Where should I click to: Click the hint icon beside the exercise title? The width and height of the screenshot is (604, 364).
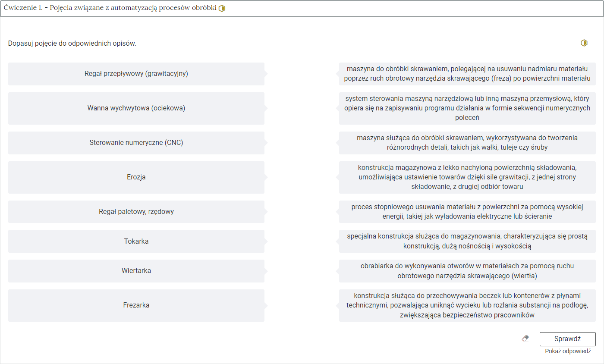pyautogui.click(x=222, y=9)
